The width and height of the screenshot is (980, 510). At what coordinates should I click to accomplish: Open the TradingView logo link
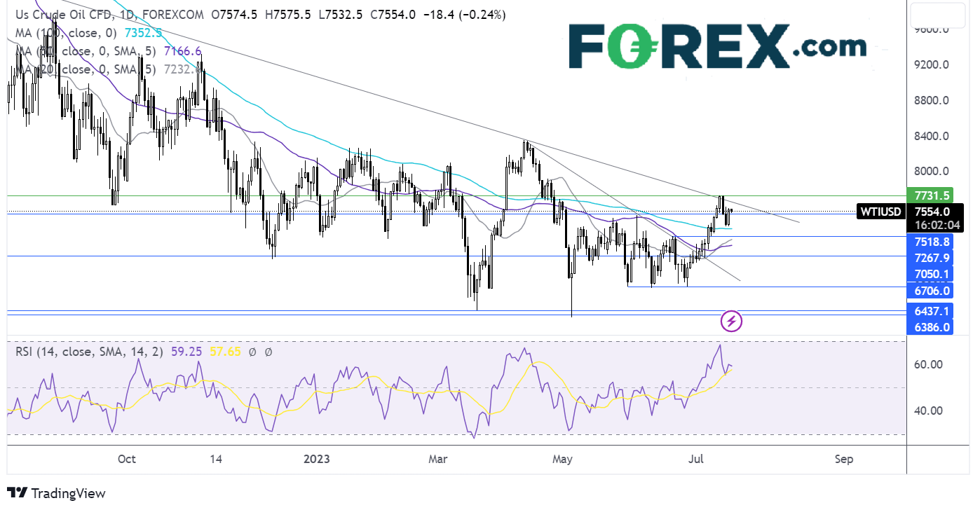(x=56, y=493)
